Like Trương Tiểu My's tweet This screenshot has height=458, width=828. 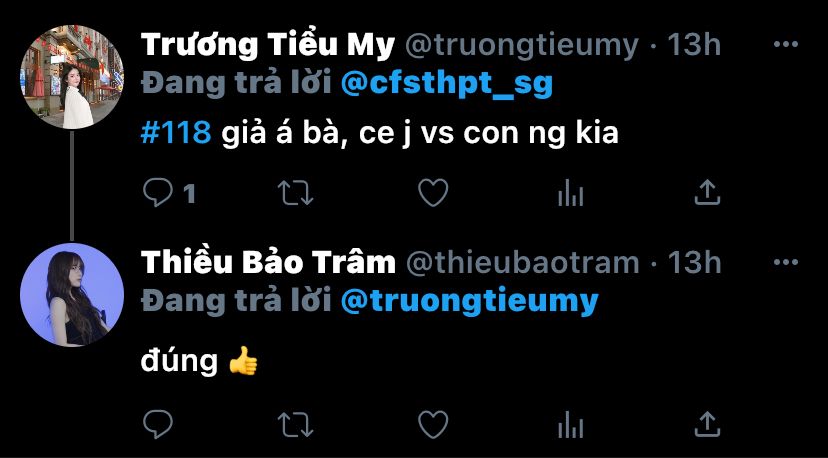tap(433, 192)
